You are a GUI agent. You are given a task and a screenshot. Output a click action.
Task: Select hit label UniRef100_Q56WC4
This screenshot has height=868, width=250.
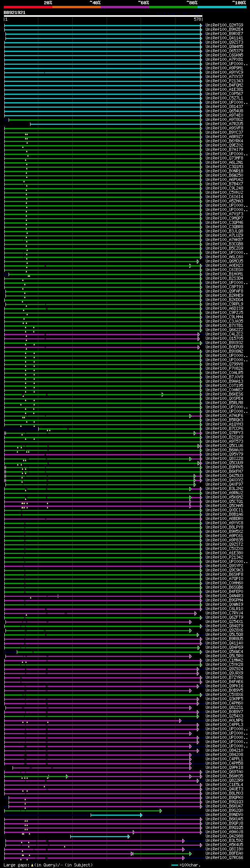click(224, 652)
